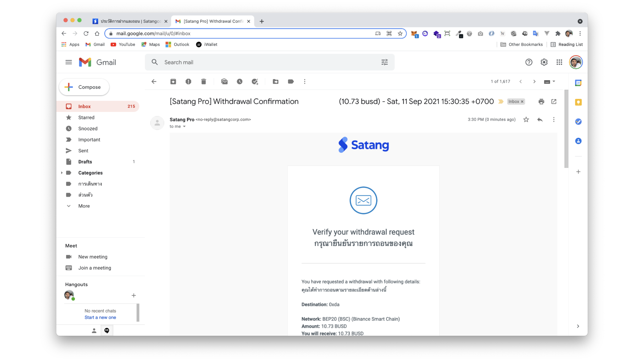Go back to the inbox list

(x=154, y=81)
